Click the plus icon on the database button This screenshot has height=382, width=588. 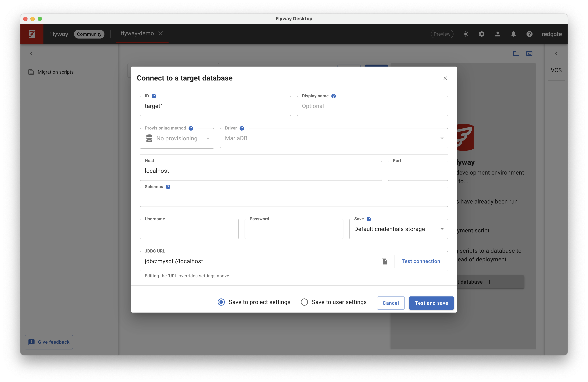coord(489,282)
